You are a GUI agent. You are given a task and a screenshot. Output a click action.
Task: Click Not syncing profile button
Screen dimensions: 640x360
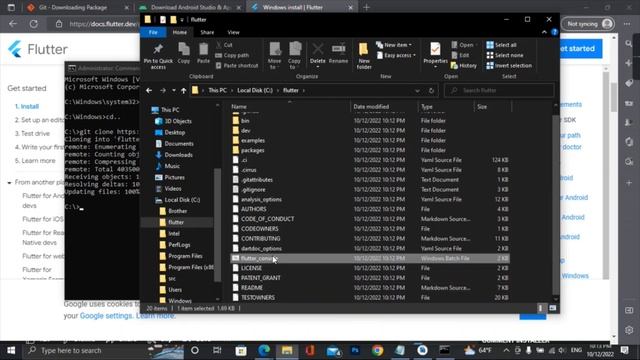(x=588, y=24)
